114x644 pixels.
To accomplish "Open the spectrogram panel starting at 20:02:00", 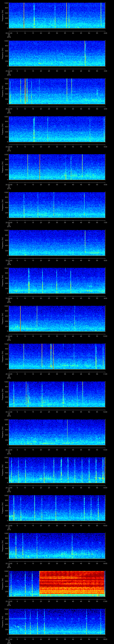I will point(57,53).
